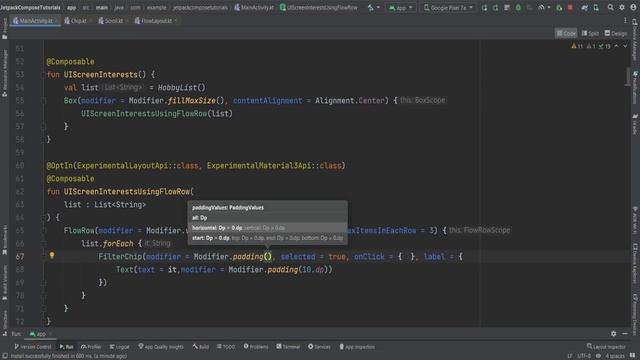
Task: Open Search Everywhere via the magnifier icon
Action: (610, 7)
